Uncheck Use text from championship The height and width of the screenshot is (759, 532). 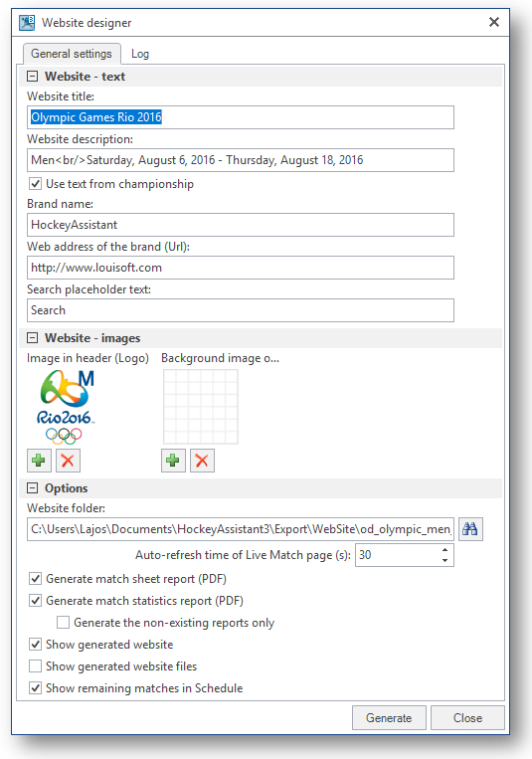35,184
